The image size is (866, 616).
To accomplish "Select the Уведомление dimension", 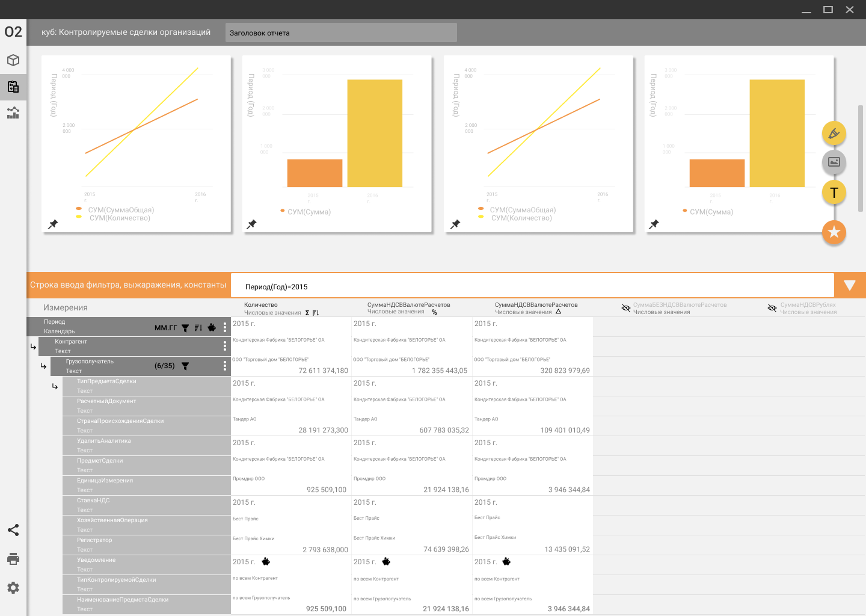I will 147,565.
